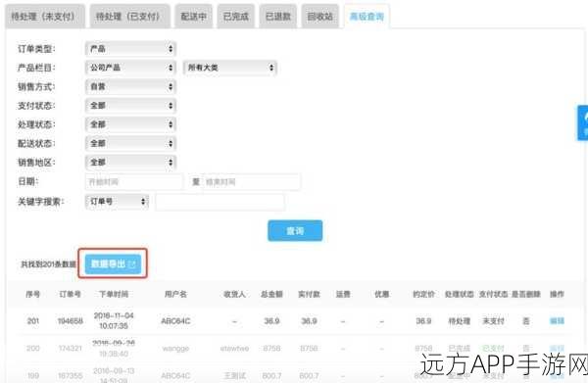The height and width of the screenshot is (383, 588).
Task: Click the export icon on 数据导出
Action: click(x=132, y=264)
